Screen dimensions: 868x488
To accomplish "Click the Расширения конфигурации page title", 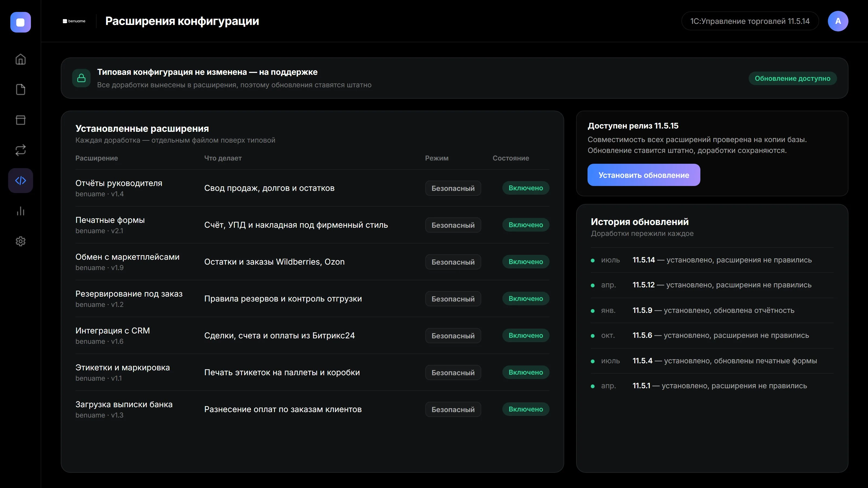I will point(182,21).
